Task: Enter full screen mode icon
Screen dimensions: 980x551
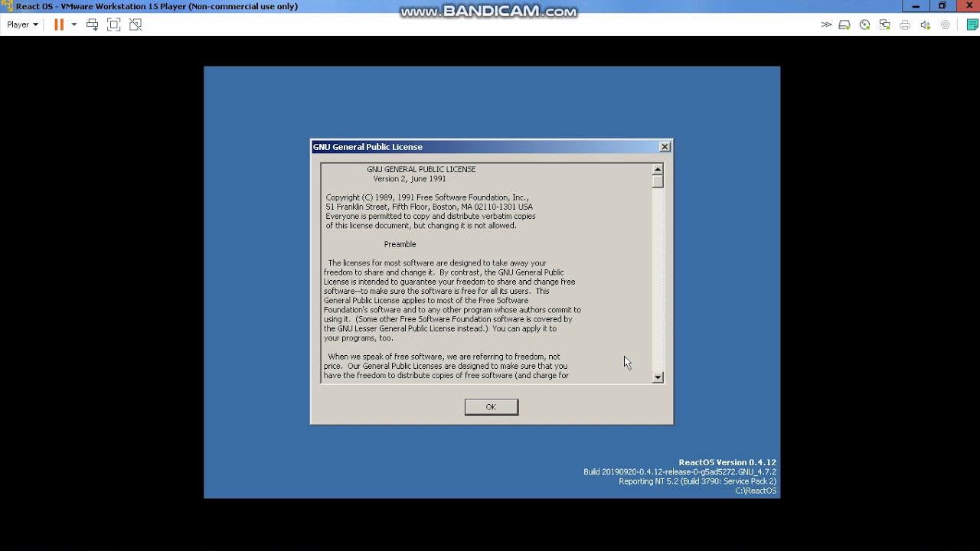Action: (x=114, y=24)
